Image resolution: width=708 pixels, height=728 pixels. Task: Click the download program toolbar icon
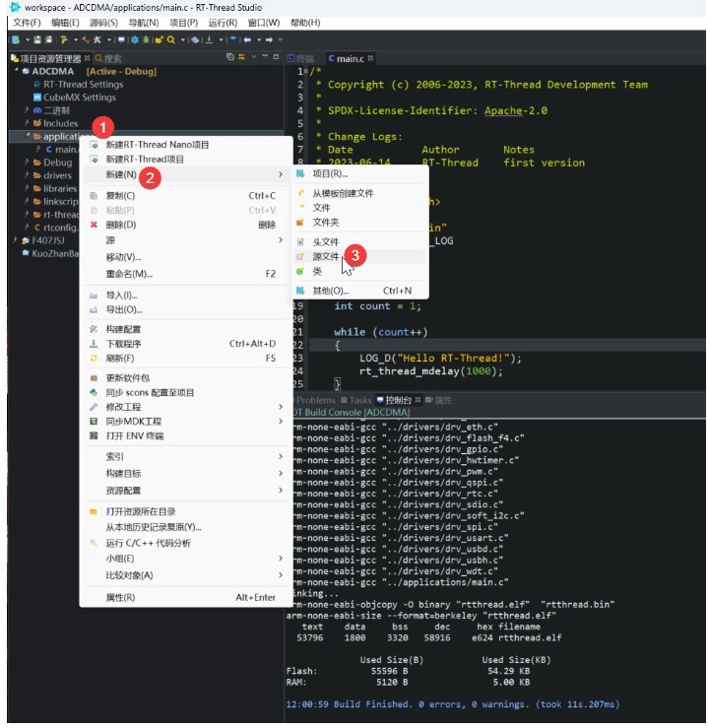pos(209,40)
